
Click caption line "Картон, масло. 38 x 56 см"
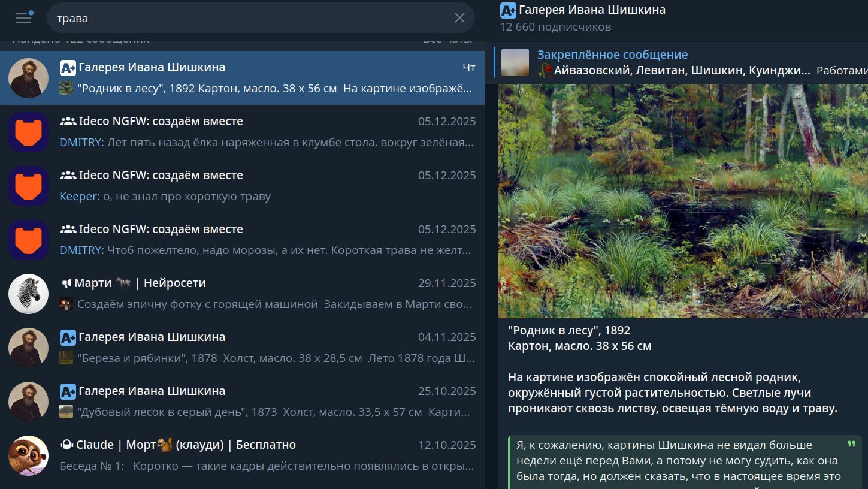click(x=579, y=346)
